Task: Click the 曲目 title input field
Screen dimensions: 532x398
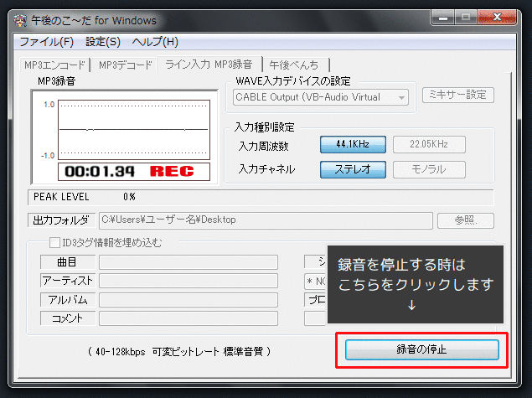Action: click(x=188, y=262)
